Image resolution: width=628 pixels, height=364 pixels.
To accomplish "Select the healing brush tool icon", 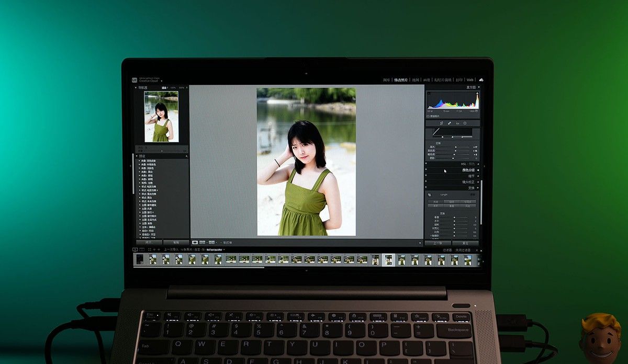I will [450, 123].
